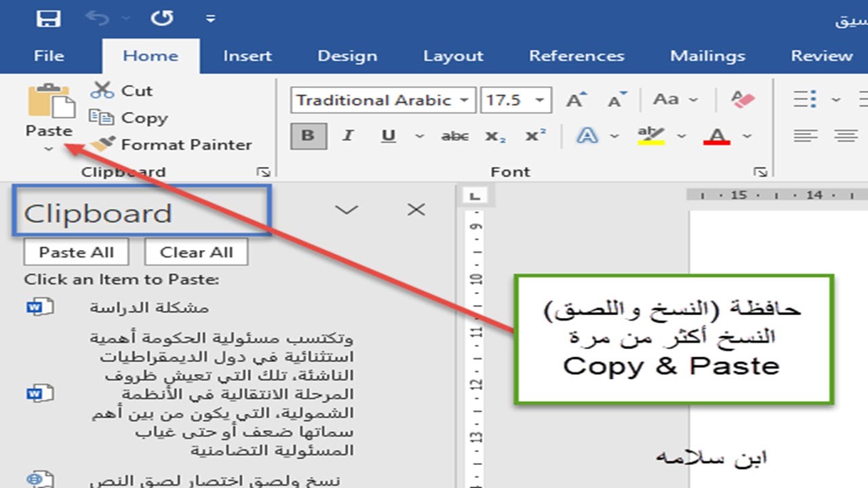Click the Repeat icon in Quick Access Toolbar
The height and width of the screenshot is (488, 868).
coord(162,18)
